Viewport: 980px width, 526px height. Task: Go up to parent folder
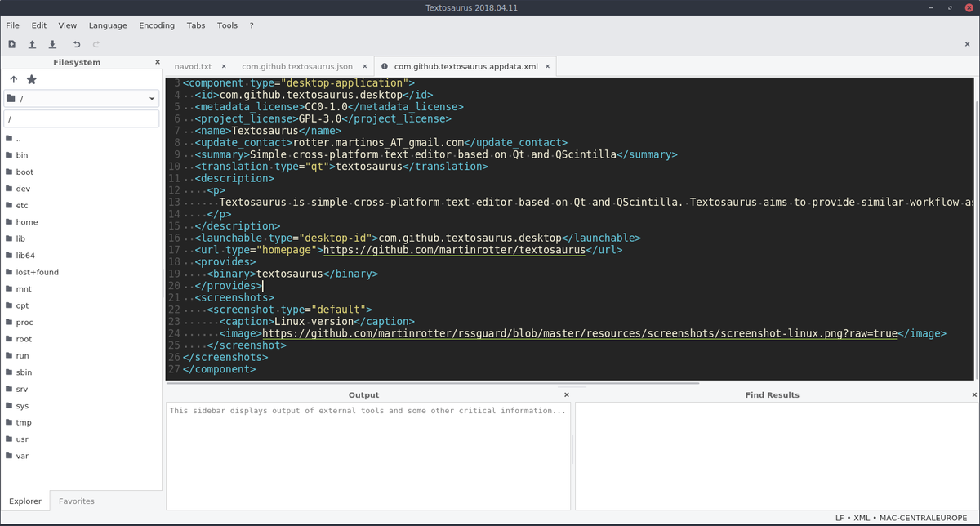point(14,79)
